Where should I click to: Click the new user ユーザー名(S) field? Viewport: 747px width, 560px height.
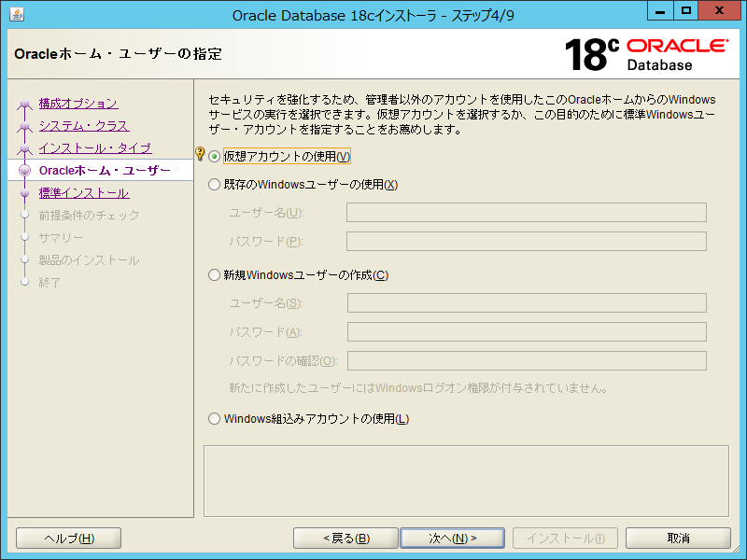click(x=527, y=302)
